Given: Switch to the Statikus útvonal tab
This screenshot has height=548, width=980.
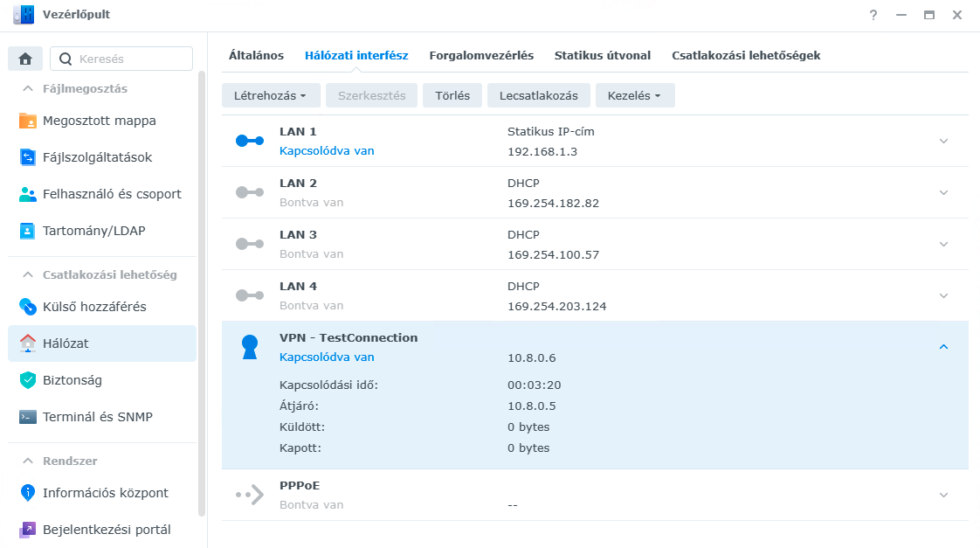Looking at the screenshot, I should coord(603,55).
